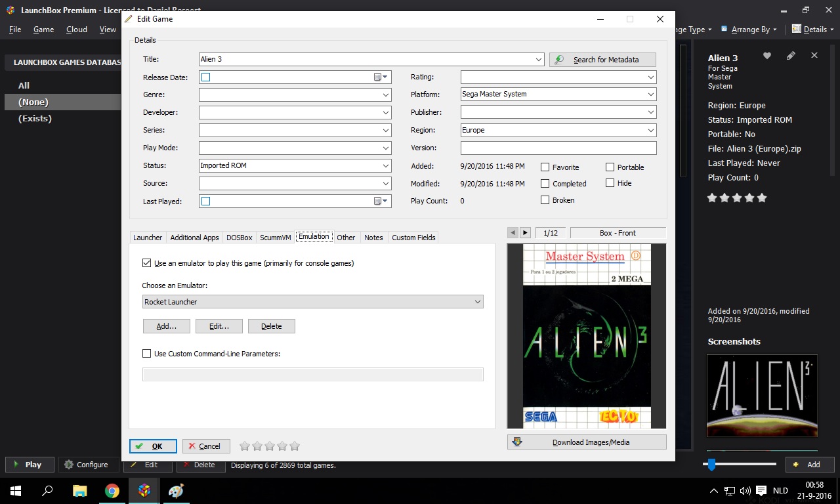Expand the Genre dropdown

386,94
